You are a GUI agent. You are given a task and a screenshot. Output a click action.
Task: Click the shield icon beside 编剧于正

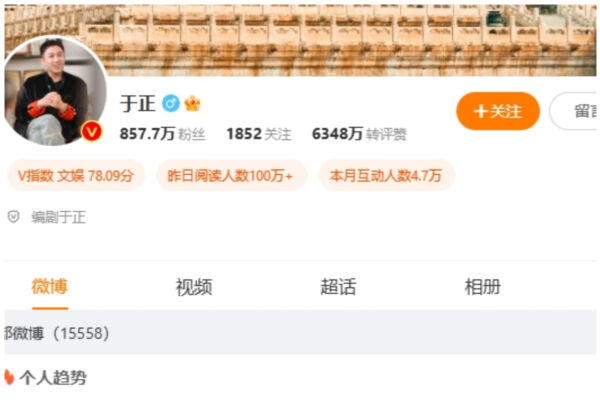13,217
